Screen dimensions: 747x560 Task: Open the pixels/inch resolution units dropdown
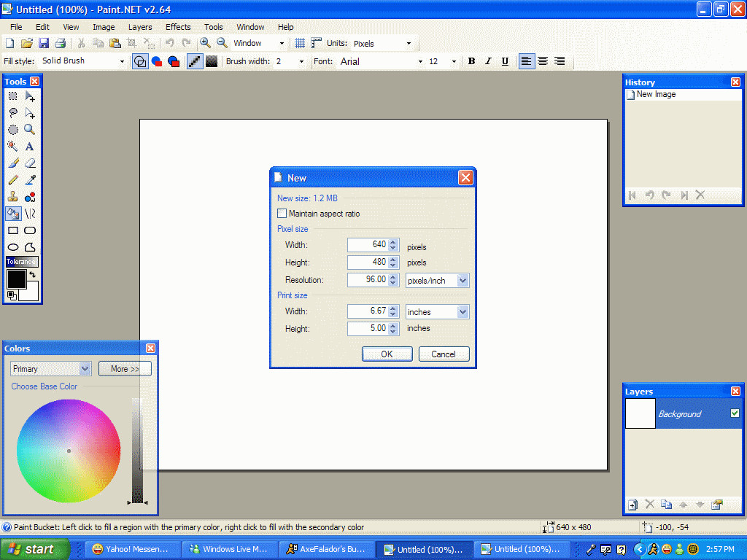pos(462,281)
